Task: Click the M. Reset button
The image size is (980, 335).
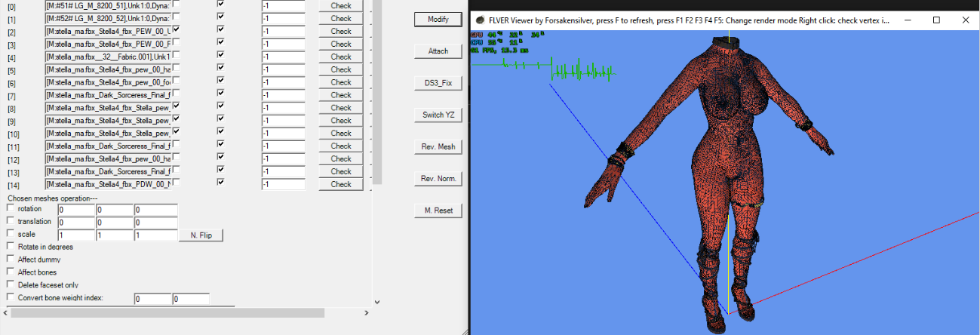Action: pos(438,210)
